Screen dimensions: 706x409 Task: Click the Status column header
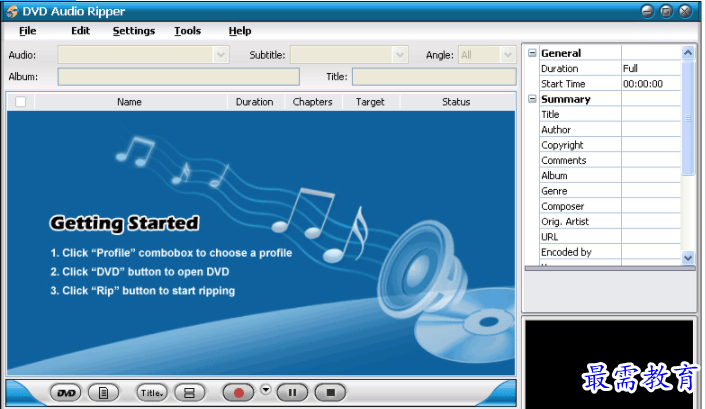(456, 102)
